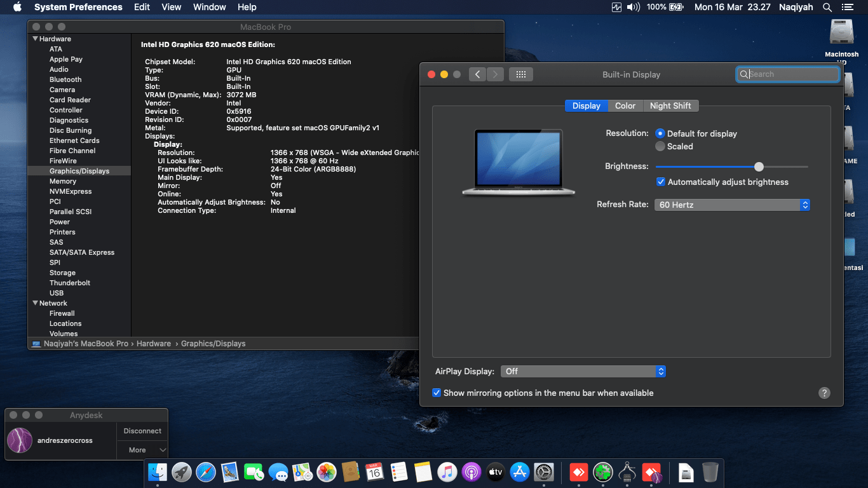The height and width of the screenshot is (488, 868).
Task: Launch Launchpad from the Dock
Action: tap(182, 472)
